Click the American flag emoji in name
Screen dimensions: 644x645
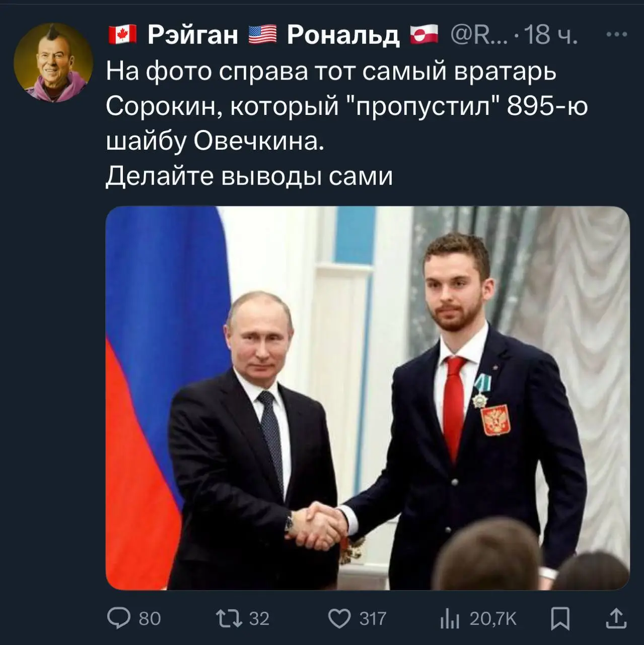coord(263,35)
